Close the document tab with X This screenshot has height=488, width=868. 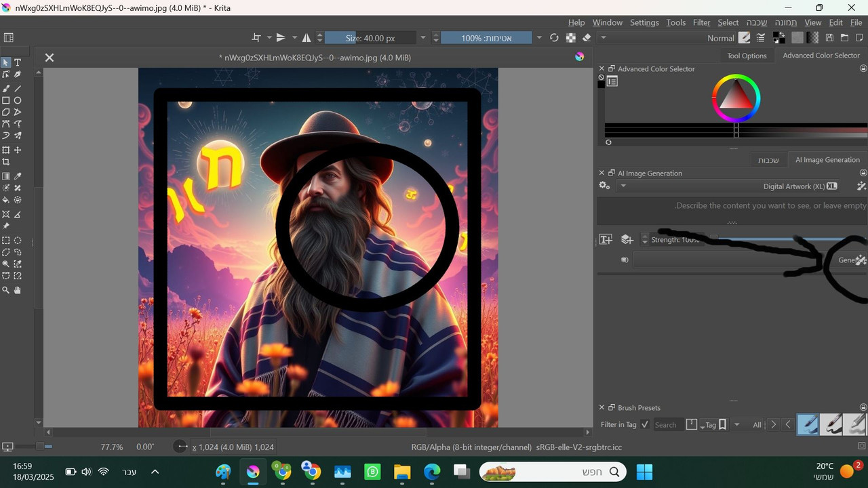tap(50, 58)
